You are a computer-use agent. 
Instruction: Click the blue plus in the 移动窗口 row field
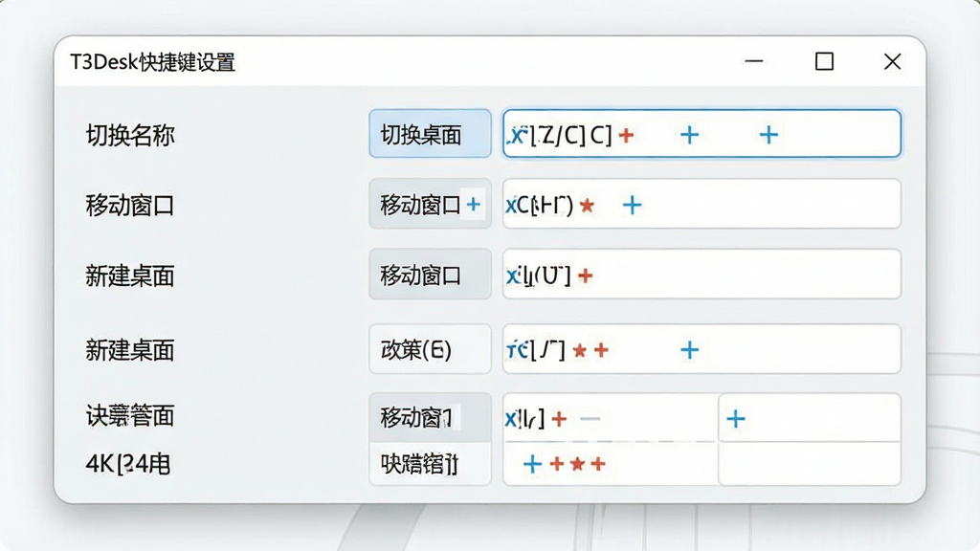tap(632, 205)
